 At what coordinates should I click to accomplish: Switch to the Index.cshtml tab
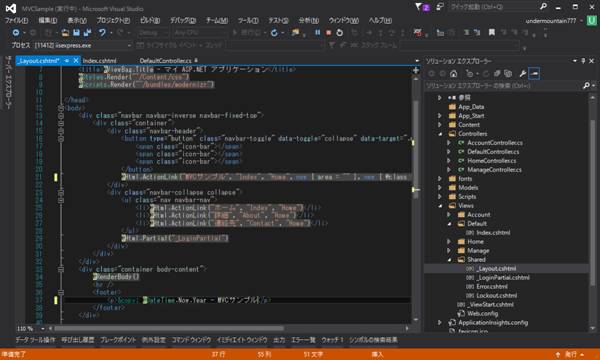pyautogui.click(x=99, y=60)
